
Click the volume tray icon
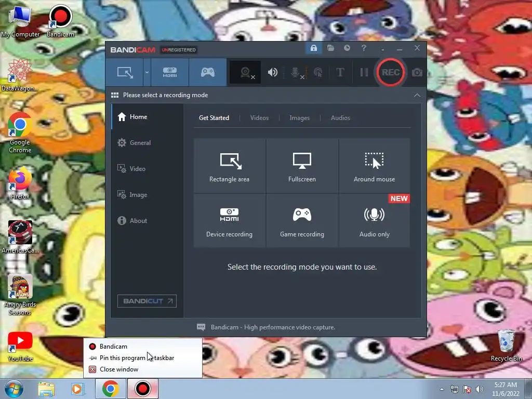tap(480, 389)
